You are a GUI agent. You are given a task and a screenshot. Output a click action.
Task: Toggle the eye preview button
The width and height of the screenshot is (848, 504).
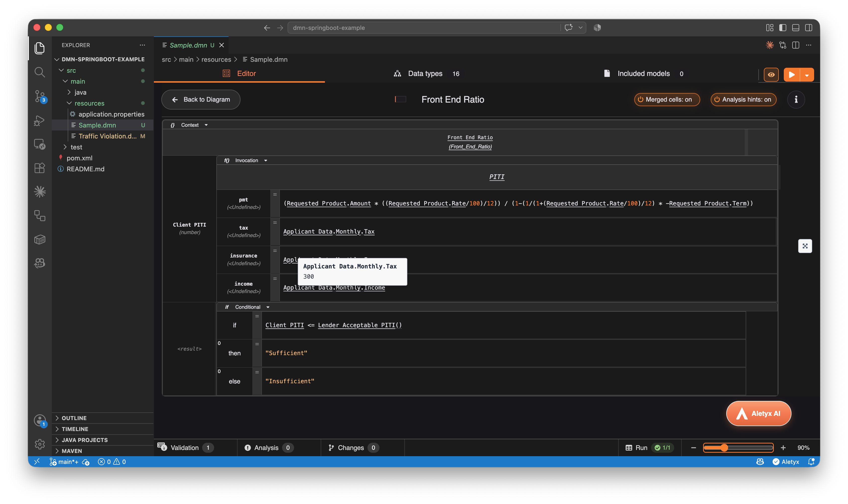(771, 75)
